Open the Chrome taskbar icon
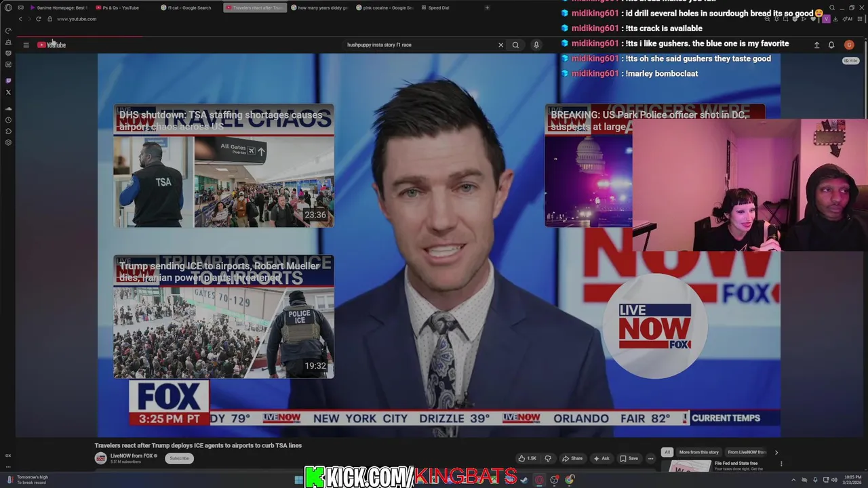Image resolution: width=868 pixels, height=488 pixels. click(570, 480)
